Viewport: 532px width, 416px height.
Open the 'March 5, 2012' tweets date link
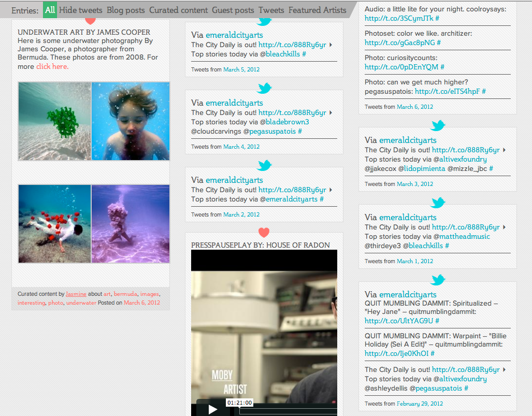(x=241, y=69)
